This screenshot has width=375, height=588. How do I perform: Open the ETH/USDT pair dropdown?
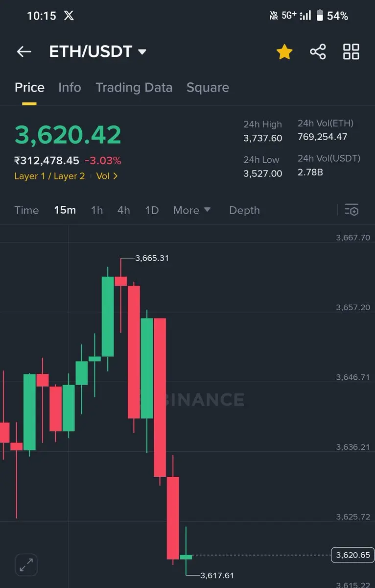click(98, 51)
